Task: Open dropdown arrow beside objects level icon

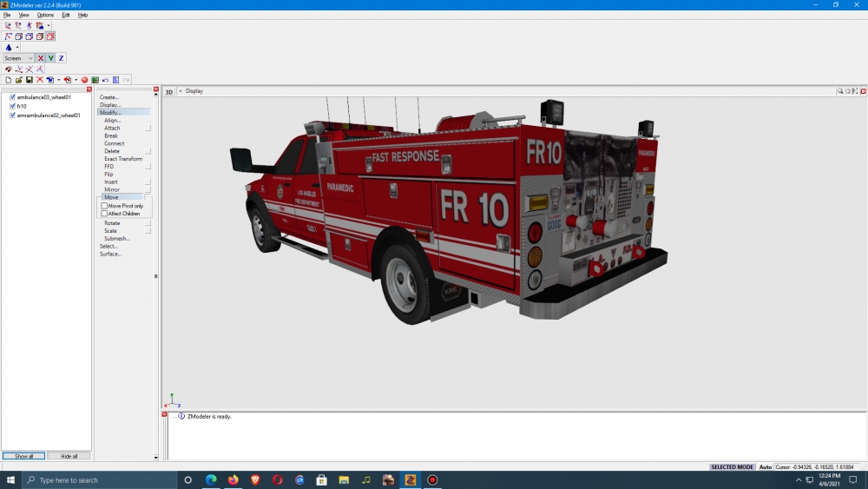Action: [48, 25]
